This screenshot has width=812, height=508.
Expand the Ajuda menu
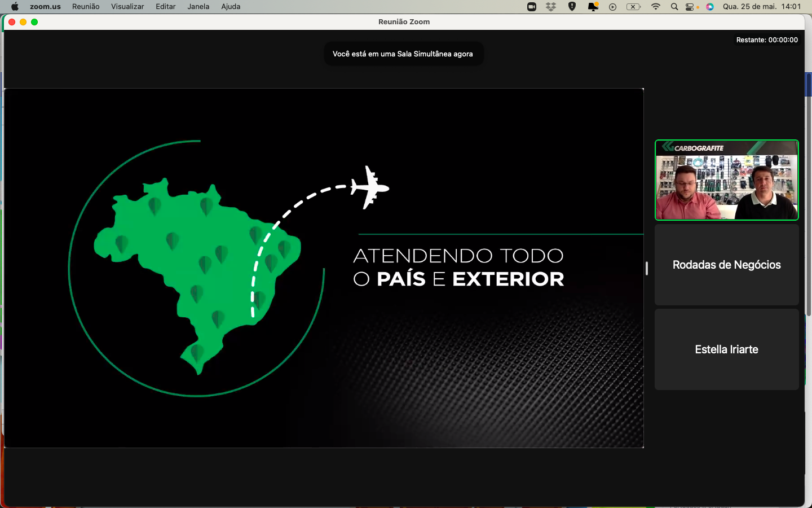pyautogui.click(x=231, y=7)
